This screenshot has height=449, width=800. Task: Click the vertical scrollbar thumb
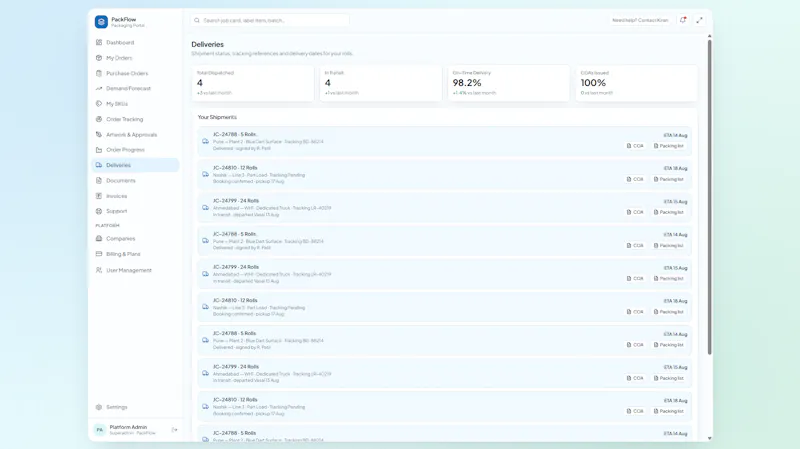point(709,197)
